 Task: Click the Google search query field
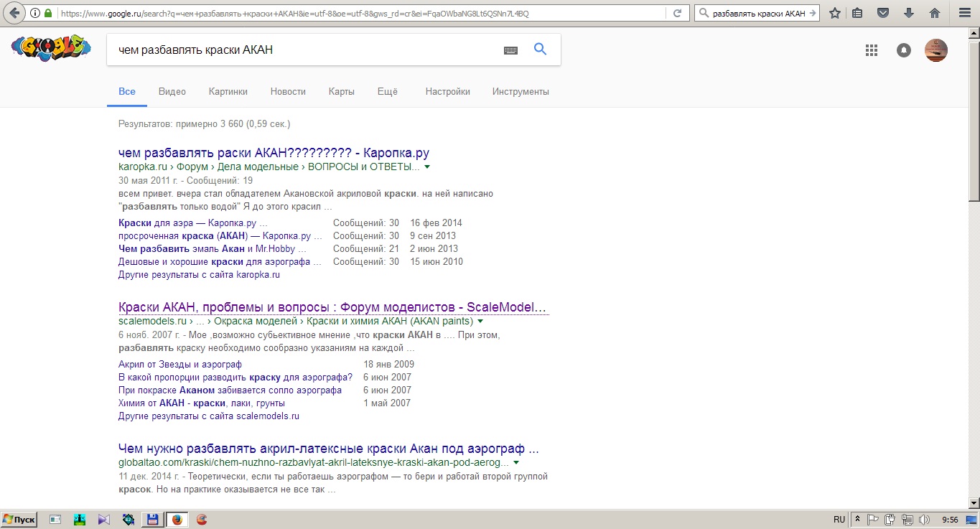(x=302, y=50)
